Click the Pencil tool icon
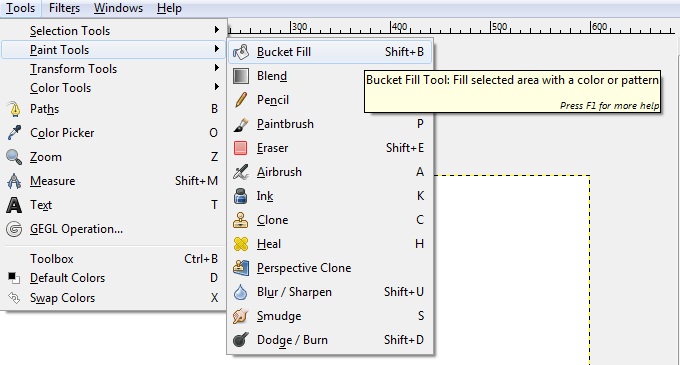The height and width of the screenshot is (365, 680). 241,100
